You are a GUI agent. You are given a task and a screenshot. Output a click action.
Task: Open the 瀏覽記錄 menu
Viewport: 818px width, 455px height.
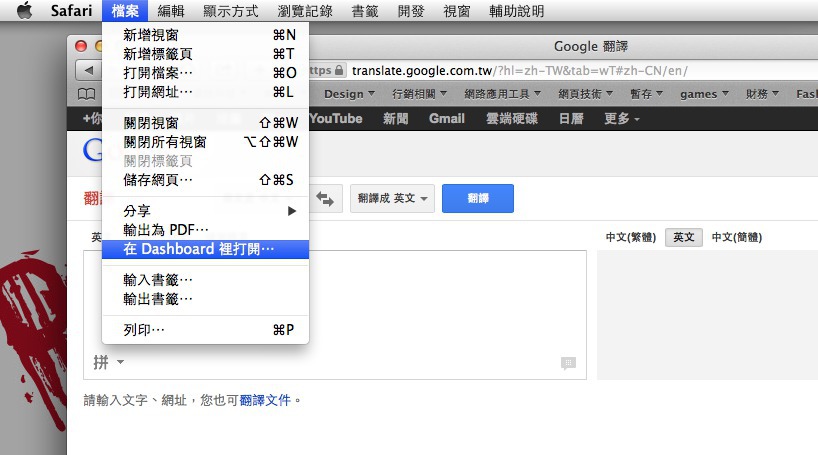305,10
